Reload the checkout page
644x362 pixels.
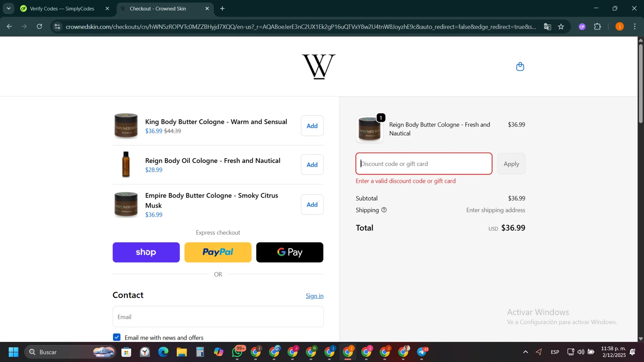(x=39, y=27)
